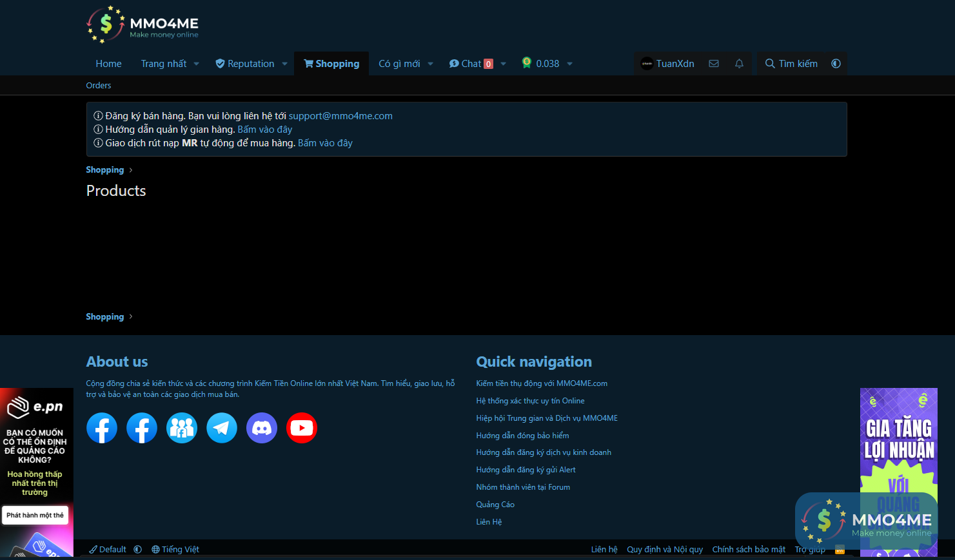Open Nhóm thành viên tại Forum link
The height and width of the screenshot is (560, 955).
click(x=523, y=487)
